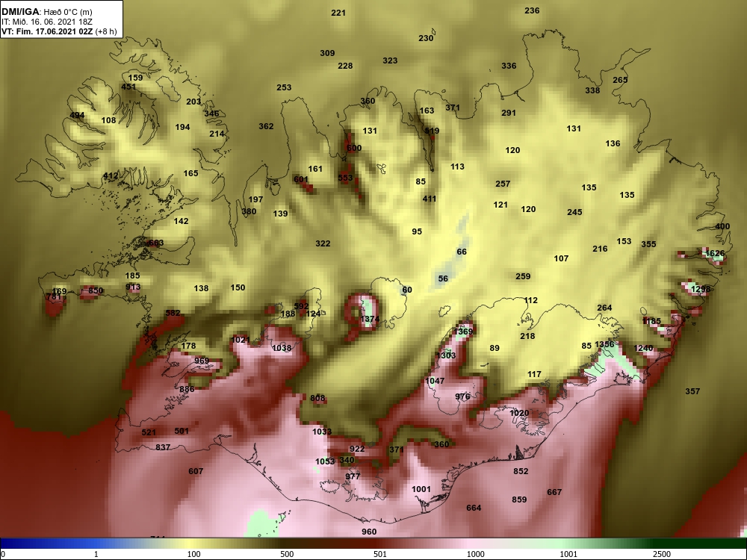747x560 pixels.
Task: Click the map value 1047
Action: coord(435,381)
